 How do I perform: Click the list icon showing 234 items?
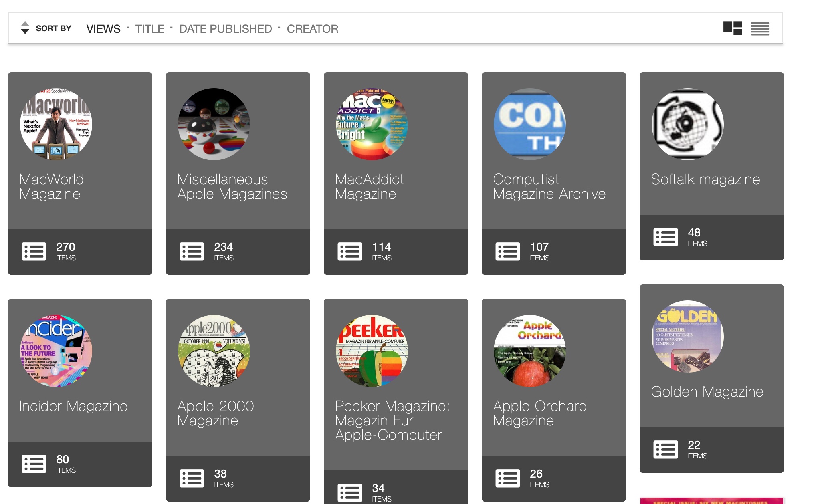(x=192, y=252)
